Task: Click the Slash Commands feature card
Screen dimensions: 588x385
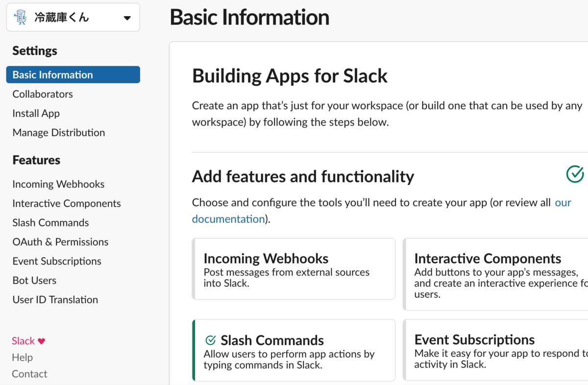Action: [x=294, y=350]
